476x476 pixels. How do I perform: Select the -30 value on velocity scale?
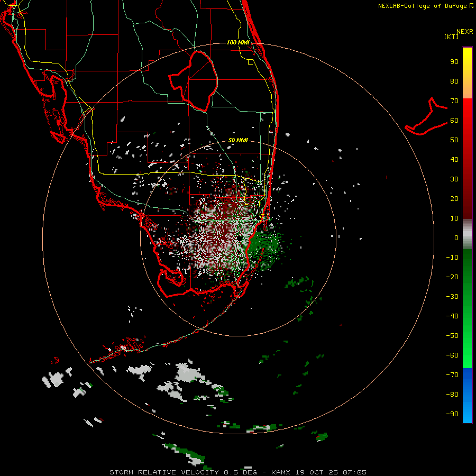pyautogui.click(x=452, y=297)
